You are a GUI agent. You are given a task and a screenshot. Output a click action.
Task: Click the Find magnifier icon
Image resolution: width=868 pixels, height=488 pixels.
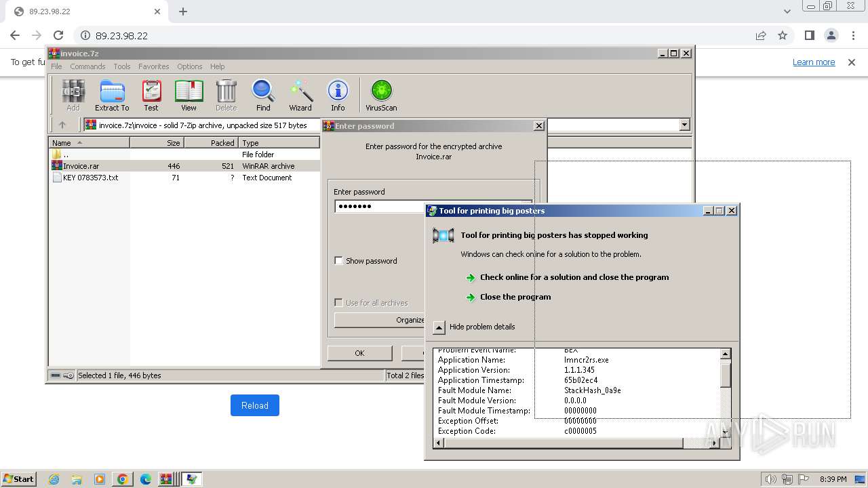[x=263, y=95]
